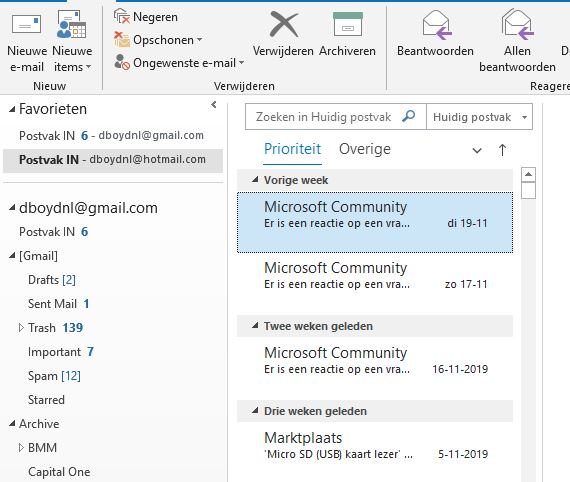Select the Prioriteit tab

click(x=293, y=149)
